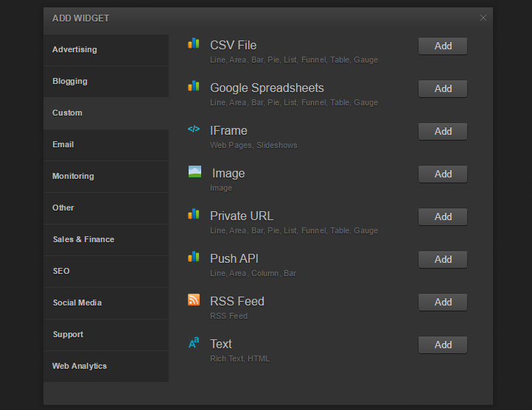Add the IFrame widget
Viewport: 532px width, 410px height.
point(443,132)
